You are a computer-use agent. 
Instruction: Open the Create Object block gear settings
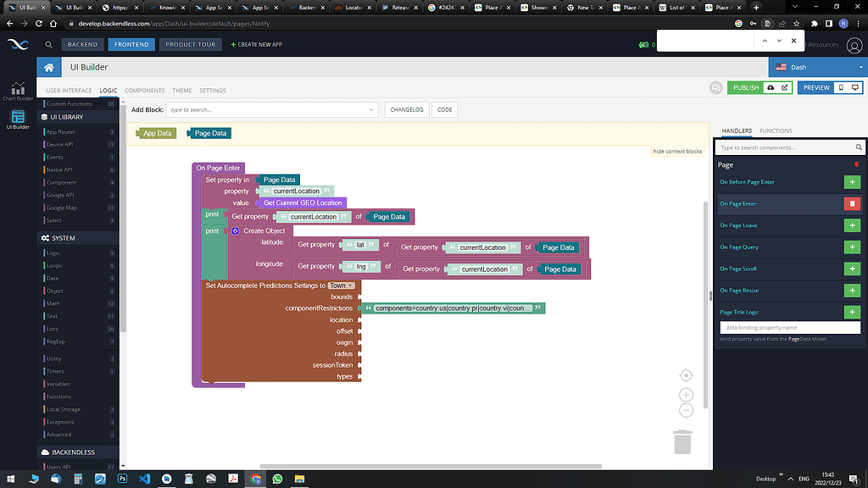236,230
